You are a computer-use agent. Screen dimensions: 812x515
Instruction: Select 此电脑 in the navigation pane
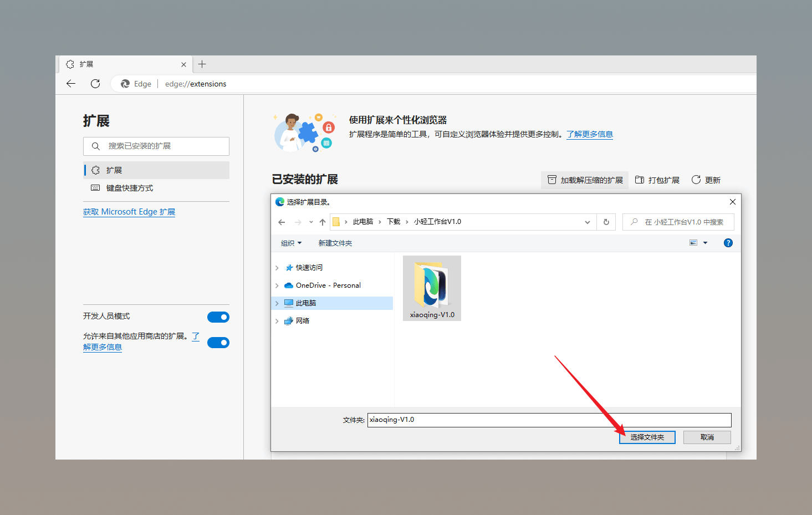click(305, 303)
